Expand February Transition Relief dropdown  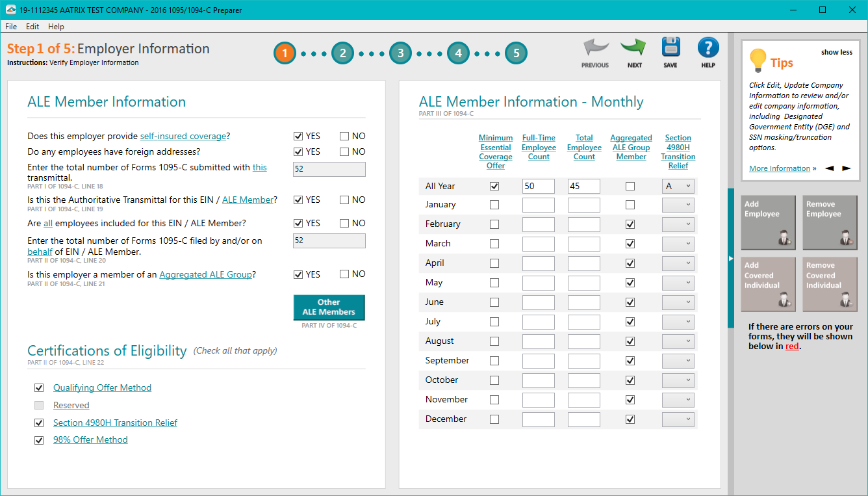tap(678, 224)
